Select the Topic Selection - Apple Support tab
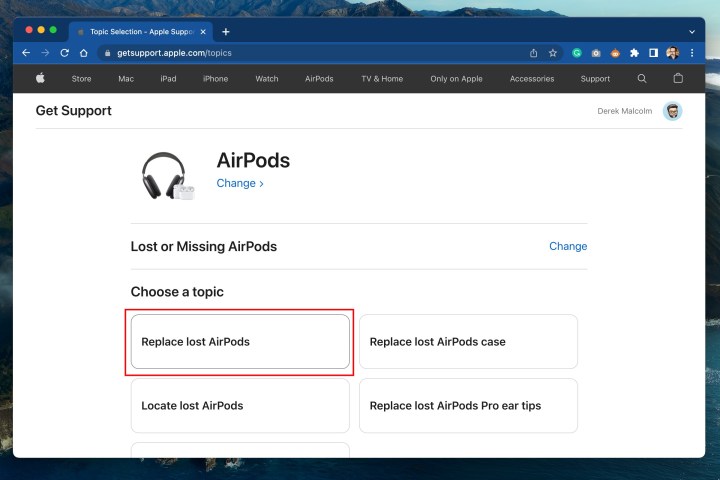Screen dimensions: 720x480 coord(141,32)
